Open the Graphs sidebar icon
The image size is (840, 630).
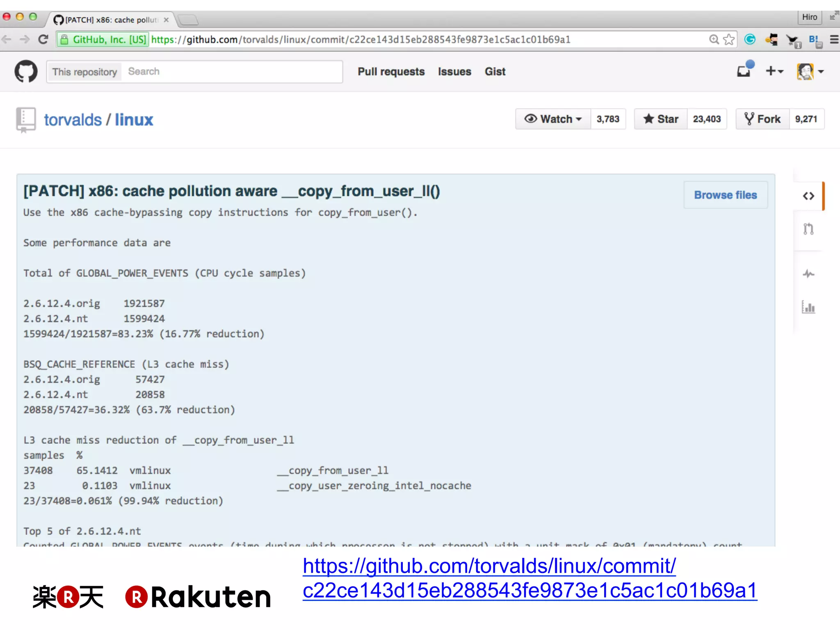click(808, 307)
